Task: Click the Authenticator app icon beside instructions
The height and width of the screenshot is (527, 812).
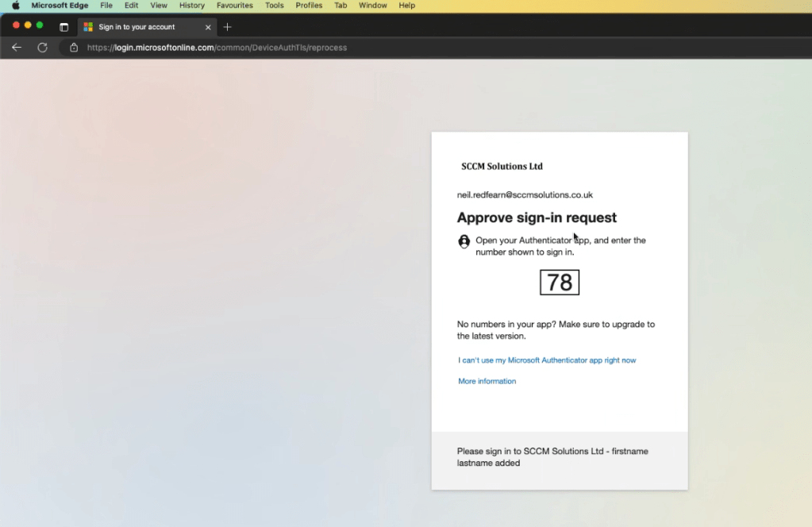Action: (464, 241)
